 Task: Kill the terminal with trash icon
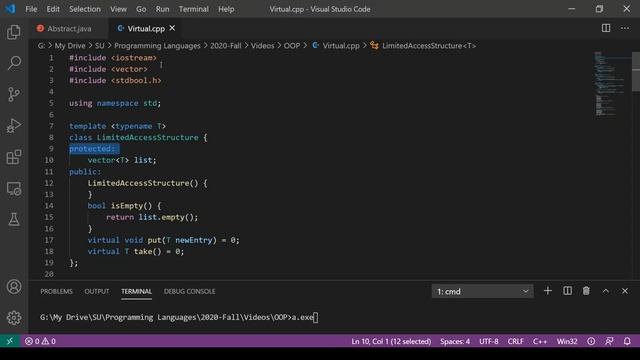point(586,291)
